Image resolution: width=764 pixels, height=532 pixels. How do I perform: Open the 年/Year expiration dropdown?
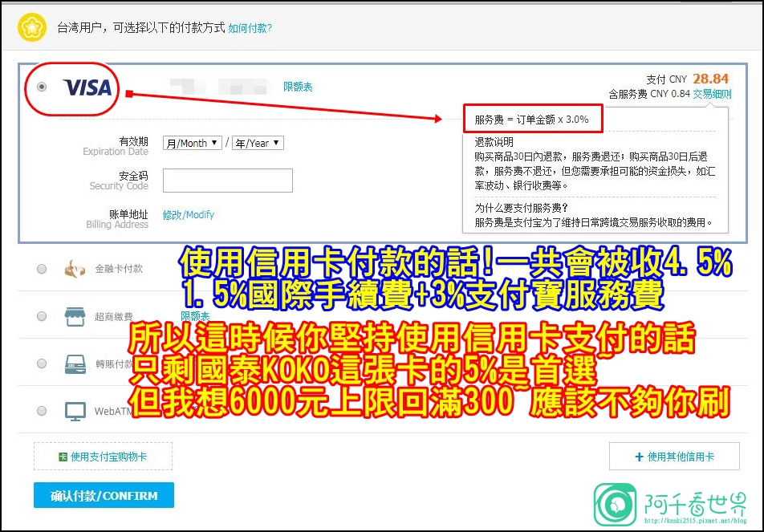point(258,143)
